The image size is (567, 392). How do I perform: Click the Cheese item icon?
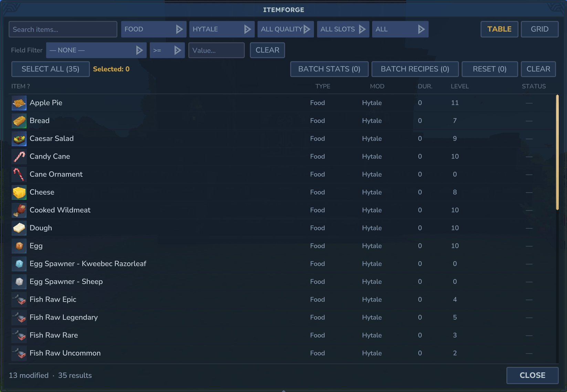pyautogui.click(x=19, y=192)
